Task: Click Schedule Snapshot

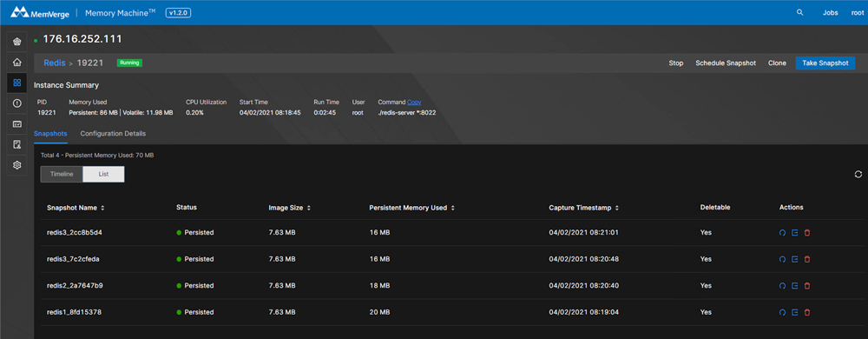Action: [726, 63]
